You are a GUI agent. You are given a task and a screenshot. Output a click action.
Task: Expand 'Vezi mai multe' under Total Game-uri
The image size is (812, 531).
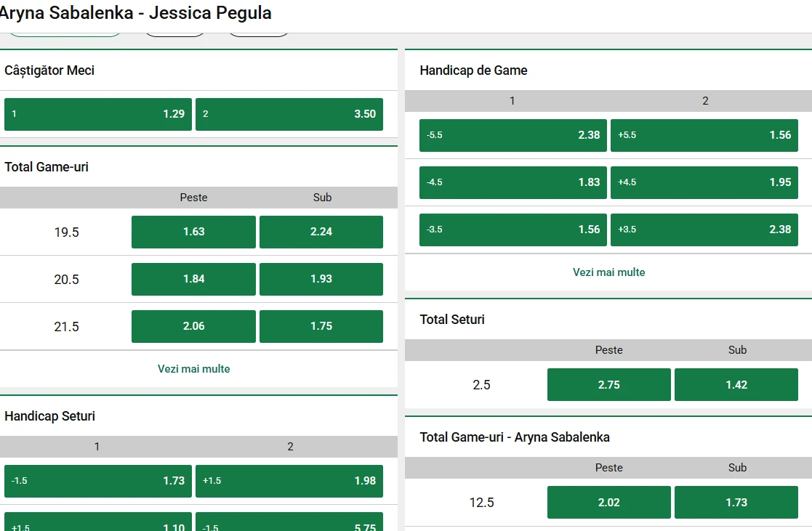194,369
